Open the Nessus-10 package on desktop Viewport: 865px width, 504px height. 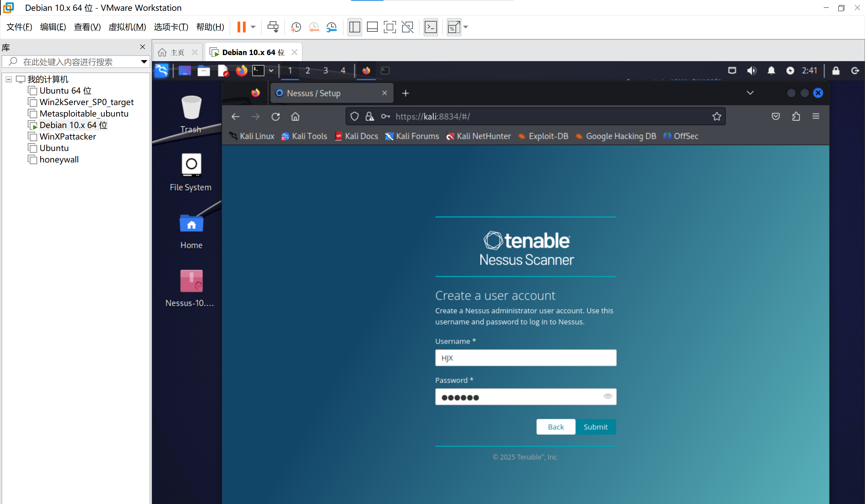point(191,281)
